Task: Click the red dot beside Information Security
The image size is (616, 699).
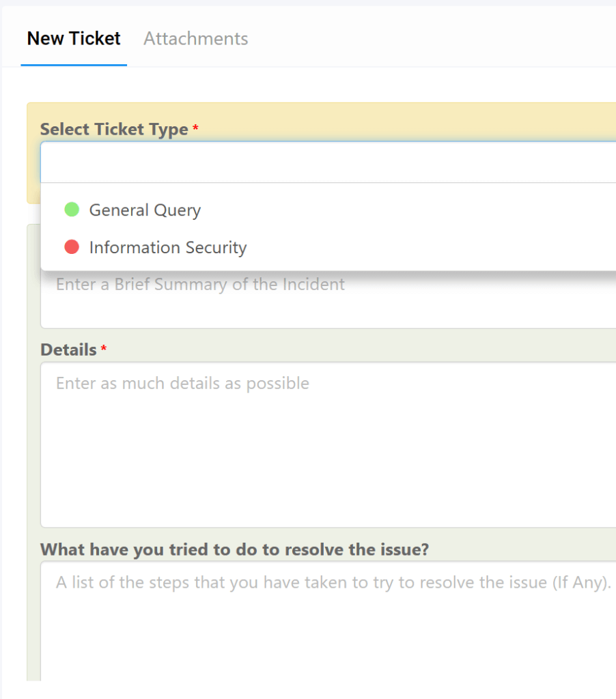Action: pyautogui.click(x=72, y=247)
